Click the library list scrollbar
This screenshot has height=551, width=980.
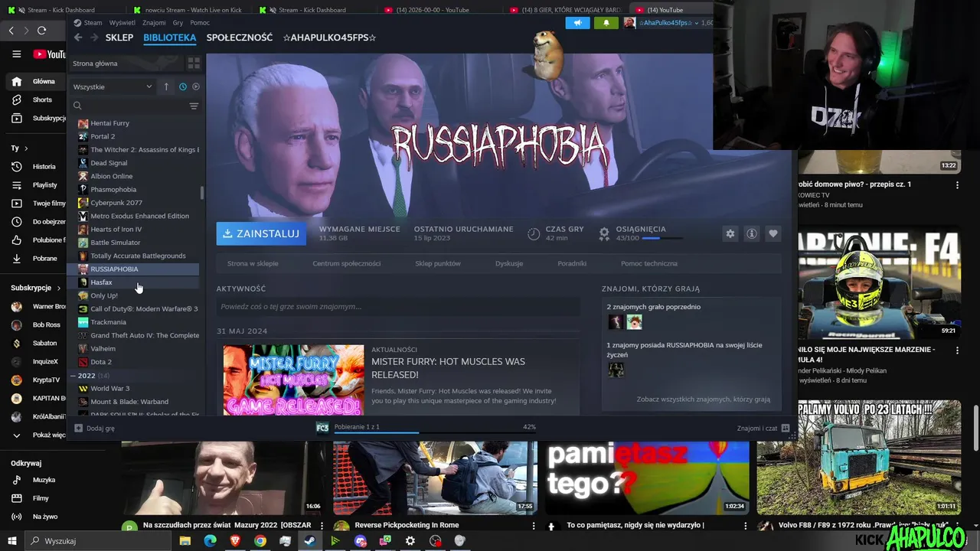pyautogui.click(x=202, y=192)
